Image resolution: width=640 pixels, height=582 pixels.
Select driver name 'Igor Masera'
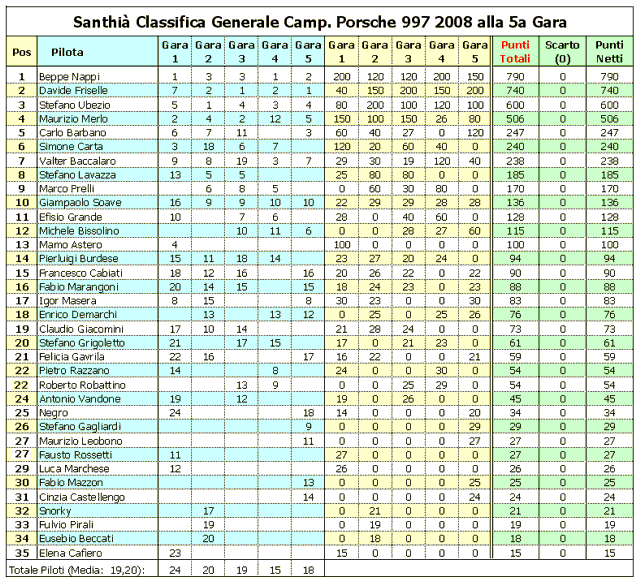click(x=68, y=301)
